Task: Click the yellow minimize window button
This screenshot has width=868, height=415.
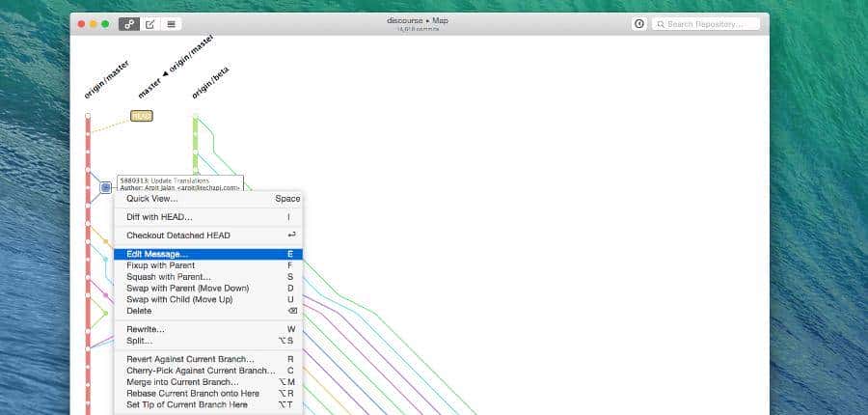Action: pyautogui.click(x=93, y=24)
